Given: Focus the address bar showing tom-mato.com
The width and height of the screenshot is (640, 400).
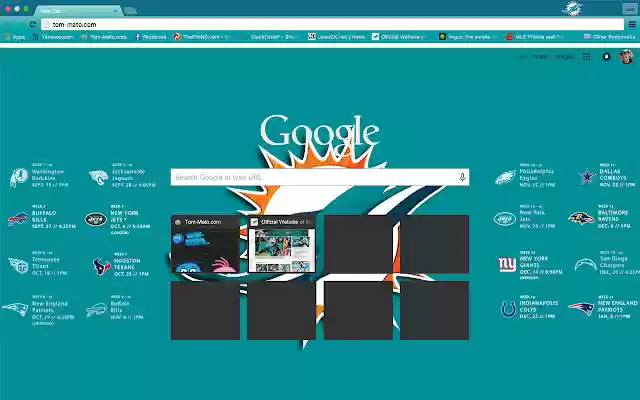Looking at the screenshot, I should 332,24.
